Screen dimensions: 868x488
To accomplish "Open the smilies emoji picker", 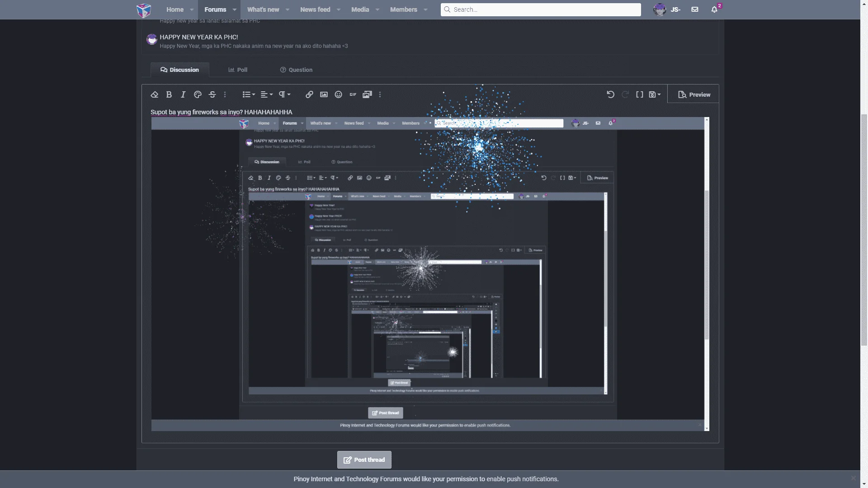I will [338, 94].
